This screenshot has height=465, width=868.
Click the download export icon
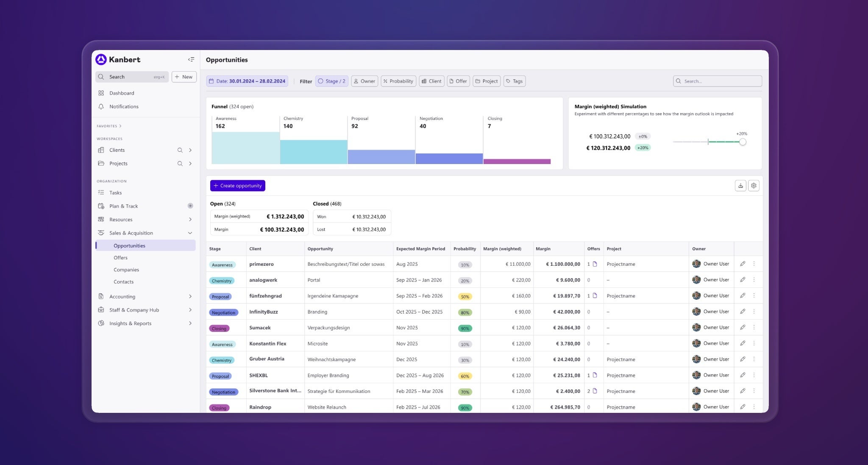740,186
